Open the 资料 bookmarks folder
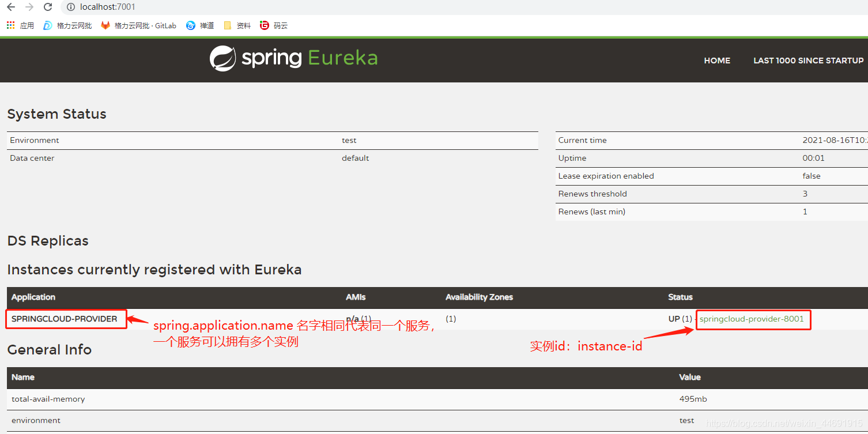This screenshot has width=868, height=434. [x=237, y=25]
